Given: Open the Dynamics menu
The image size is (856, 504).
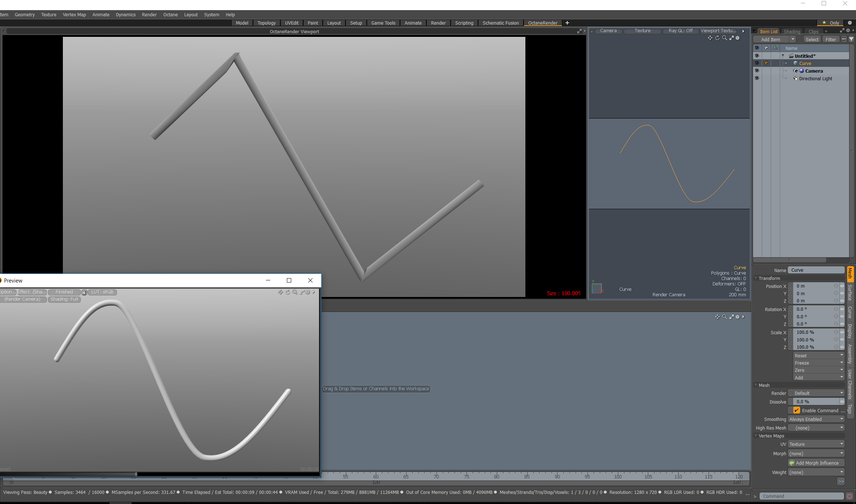Looking at the screenshot, I should (125, 15).
